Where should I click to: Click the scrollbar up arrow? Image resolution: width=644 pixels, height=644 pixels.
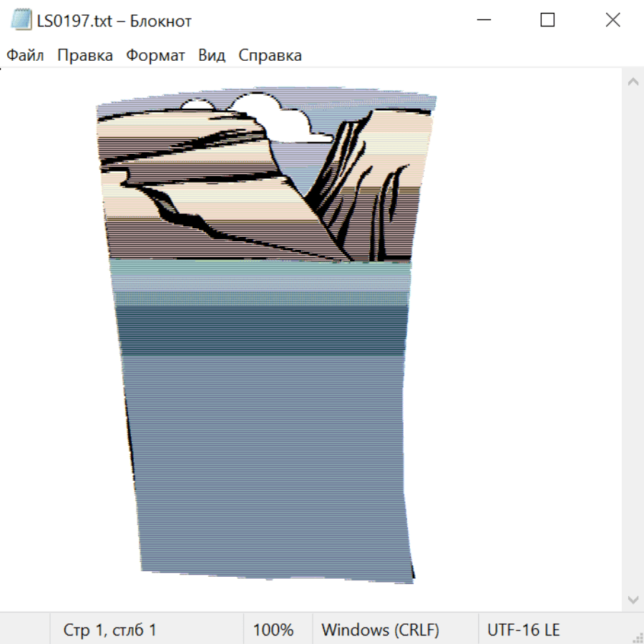tap(633, 82)
